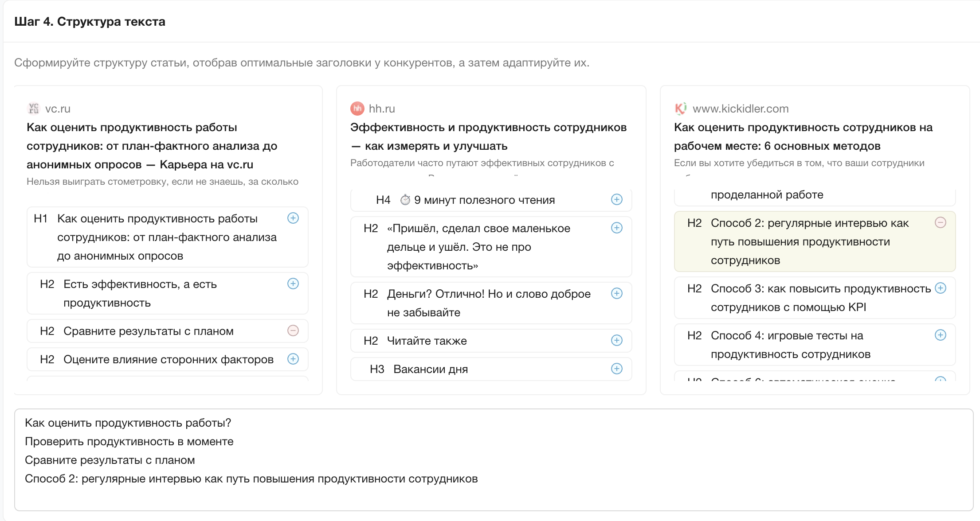Add 'Есть эффективность, а есть продуктивность' heading
Image resolution: width=980 pixels, height=521 pixels.
tap(293, 284)
